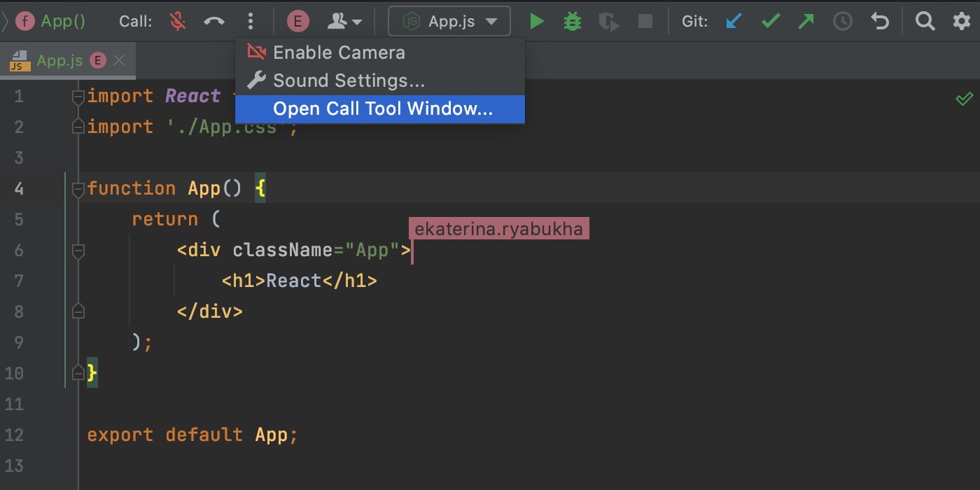The image size is (980, 490).
Task: Start debugging with the bug icon
Action: [573, 22]
